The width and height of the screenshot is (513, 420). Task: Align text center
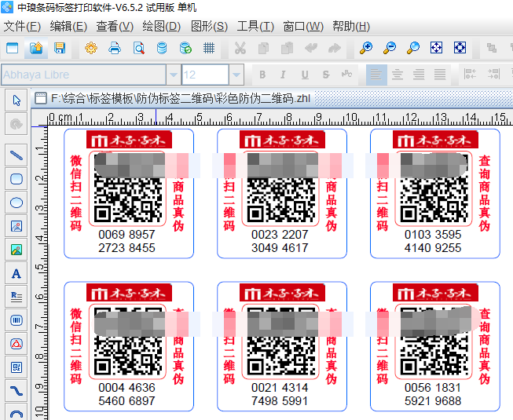(398, 75)
